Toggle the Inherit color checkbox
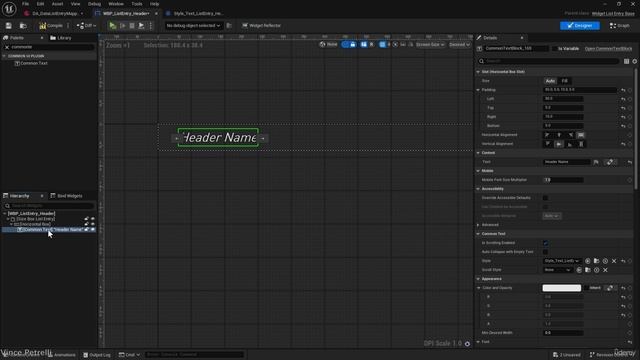 pyautogui.click(x=586, y=288)
